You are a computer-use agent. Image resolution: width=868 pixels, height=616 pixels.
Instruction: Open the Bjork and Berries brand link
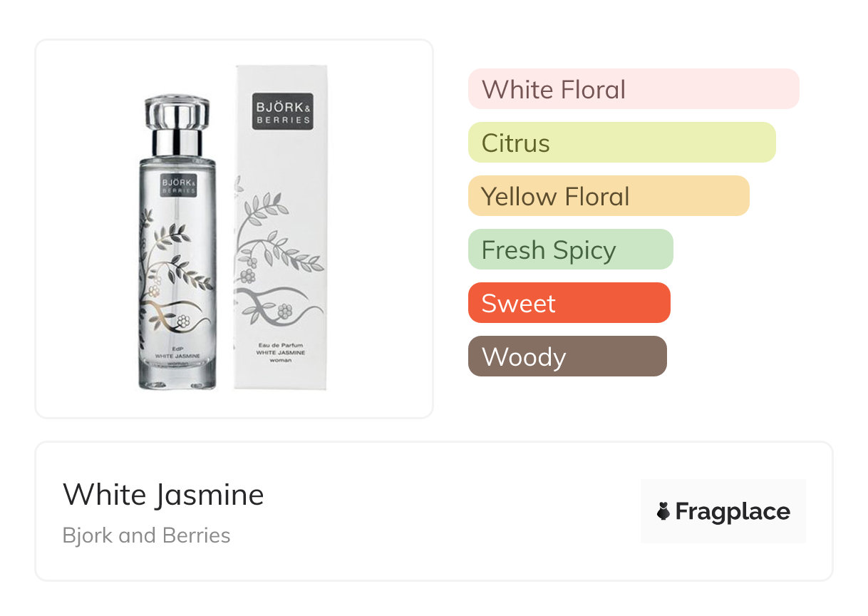[x=146, y=535]
